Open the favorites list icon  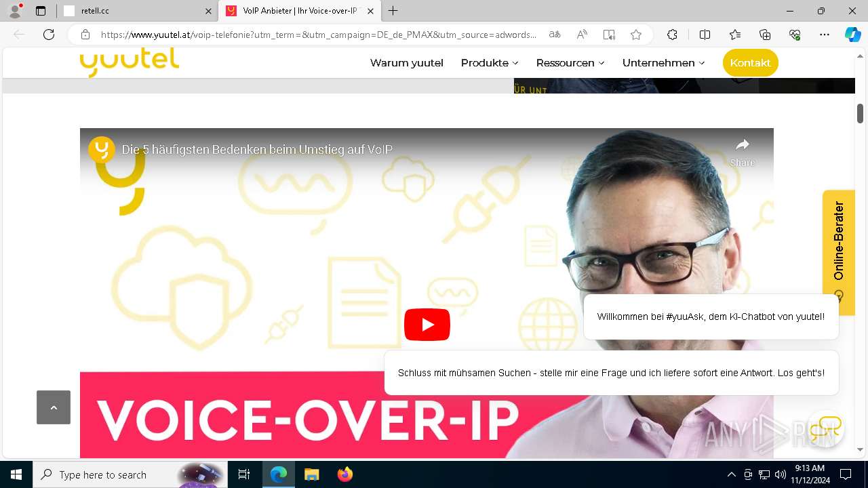tap(735, 35)
